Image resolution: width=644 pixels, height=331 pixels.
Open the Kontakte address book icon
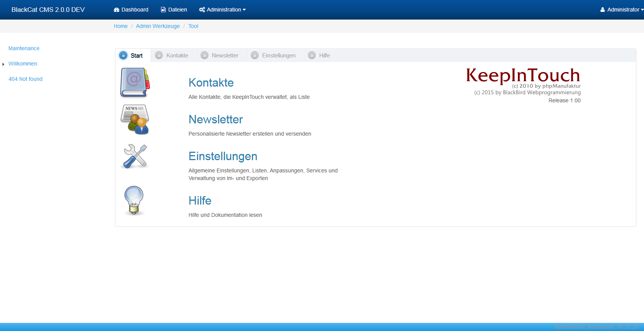[x=135, y=82]
